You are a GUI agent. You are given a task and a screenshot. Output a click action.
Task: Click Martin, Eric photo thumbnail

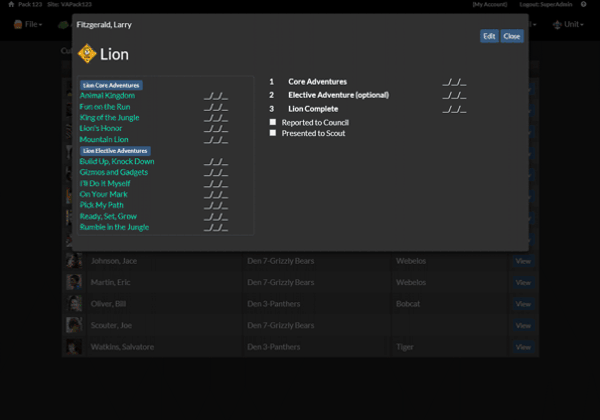tap(74, 282)
